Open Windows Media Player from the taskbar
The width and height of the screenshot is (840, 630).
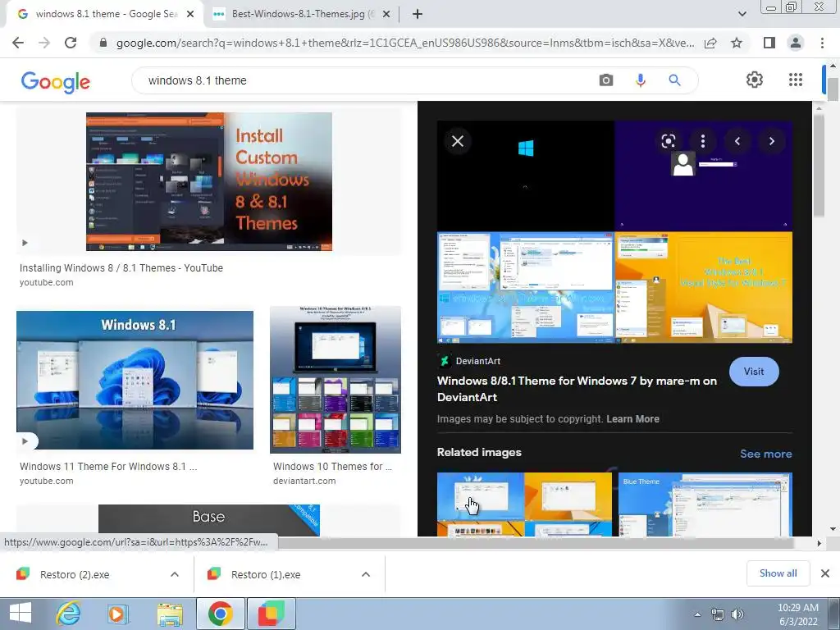118,614
